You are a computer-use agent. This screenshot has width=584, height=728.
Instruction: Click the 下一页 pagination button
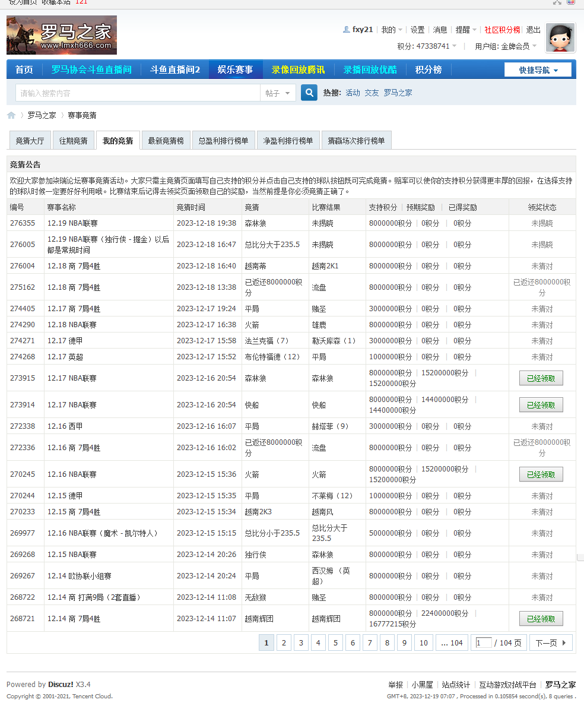(549, 642)
